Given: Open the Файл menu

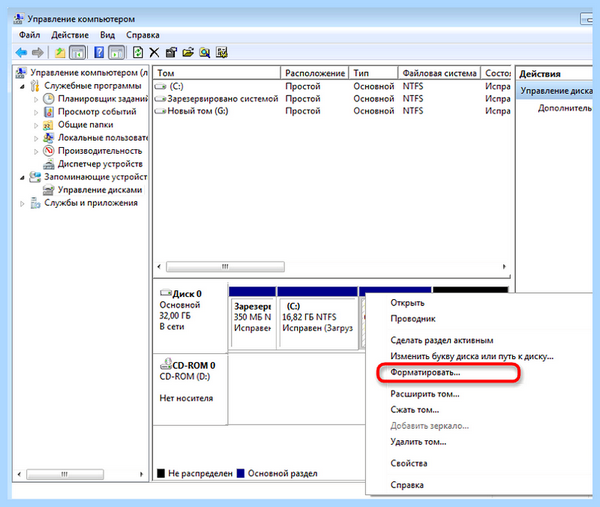Looking at the screenshot, I should (x=29, y=35).
